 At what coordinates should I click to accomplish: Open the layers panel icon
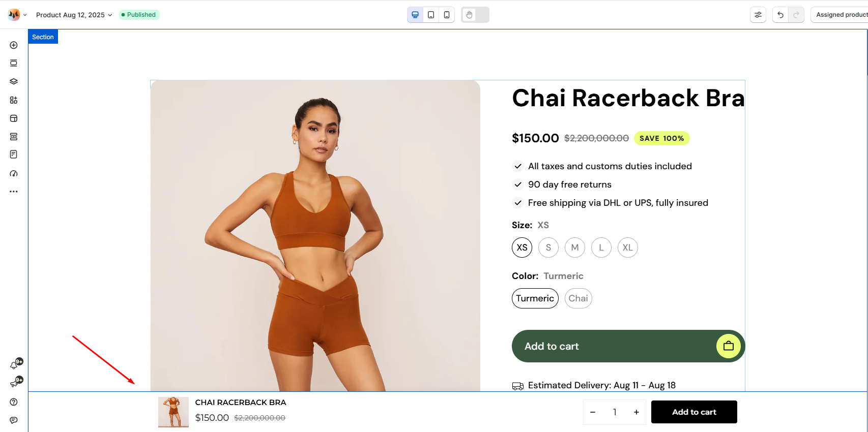[x=14, y=81]
